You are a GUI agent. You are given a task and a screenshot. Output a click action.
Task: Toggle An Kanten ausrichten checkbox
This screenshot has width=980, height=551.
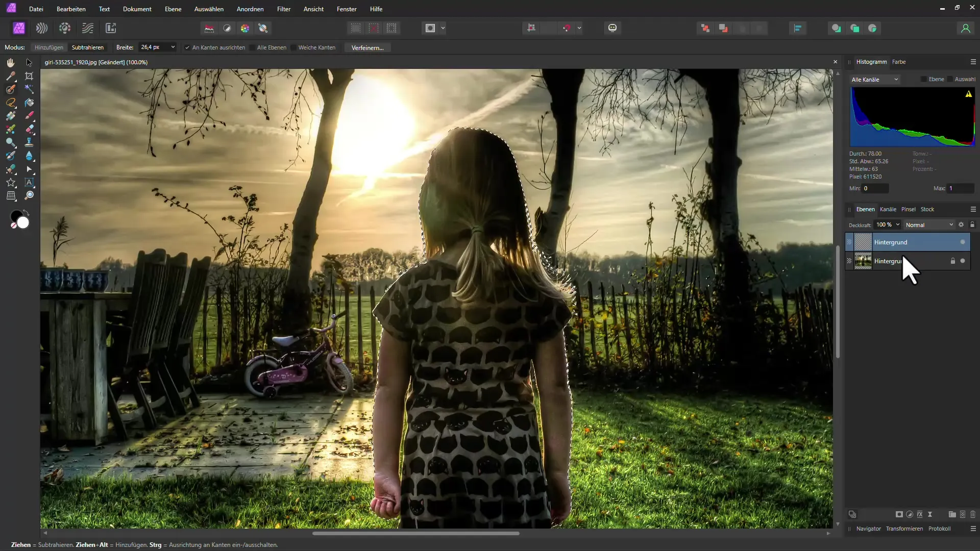click(x=187, y=47)
